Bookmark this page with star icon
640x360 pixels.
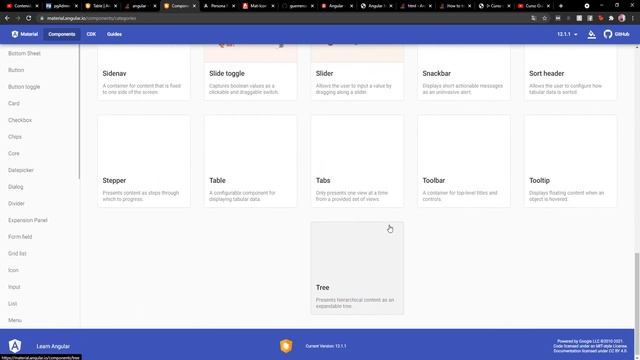pos(544,18)
